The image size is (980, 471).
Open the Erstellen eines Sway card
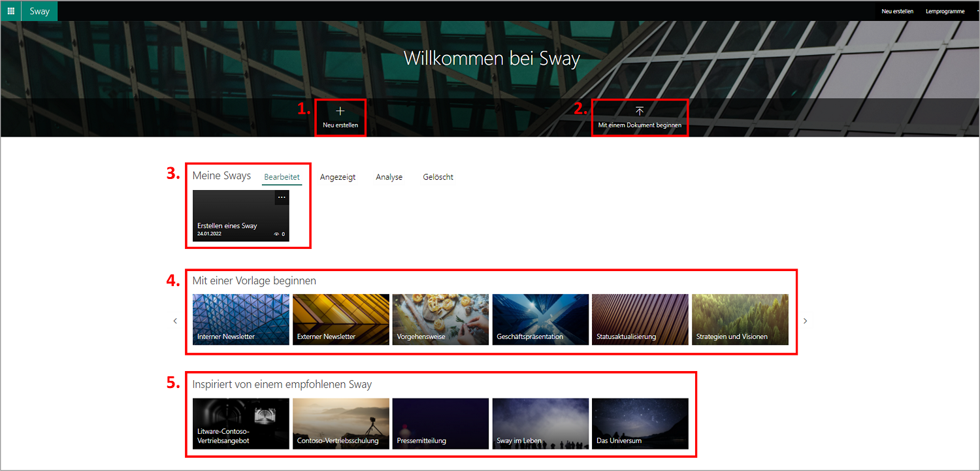click(241, 216)
